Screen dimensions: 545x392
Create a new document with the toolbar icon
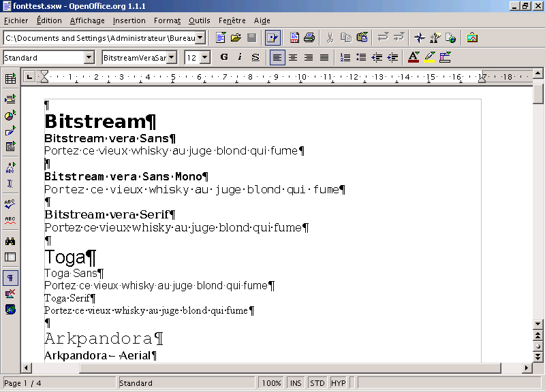click(x=220, y=37)
